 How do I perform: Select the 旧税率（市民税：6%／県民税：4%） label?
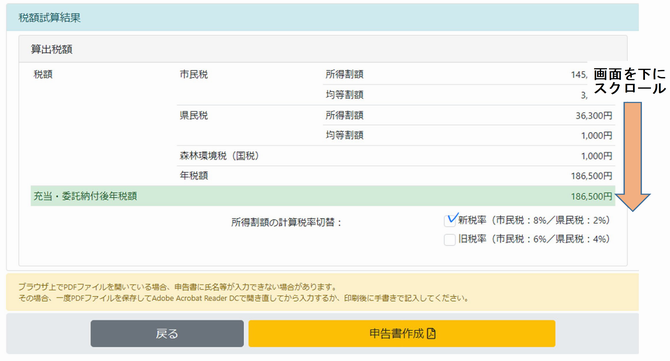click(x=534, y=239)
